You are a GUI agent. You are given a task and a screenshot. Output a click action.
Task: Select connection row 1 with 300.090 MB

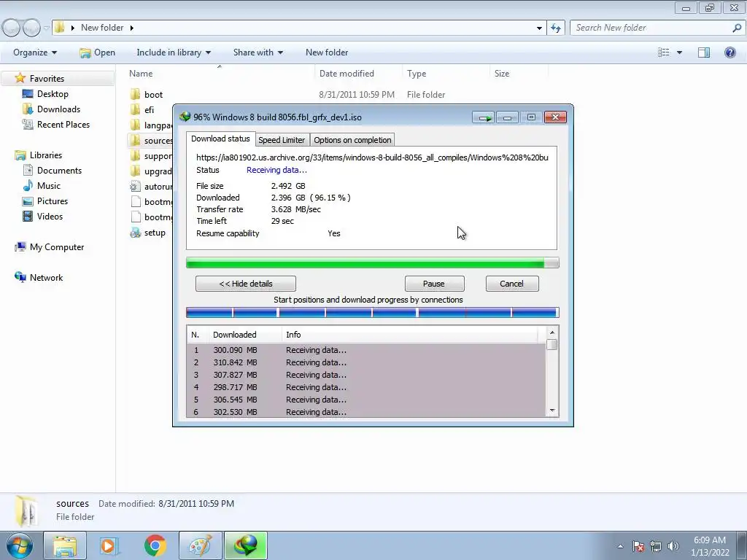(x=366, y=350)
